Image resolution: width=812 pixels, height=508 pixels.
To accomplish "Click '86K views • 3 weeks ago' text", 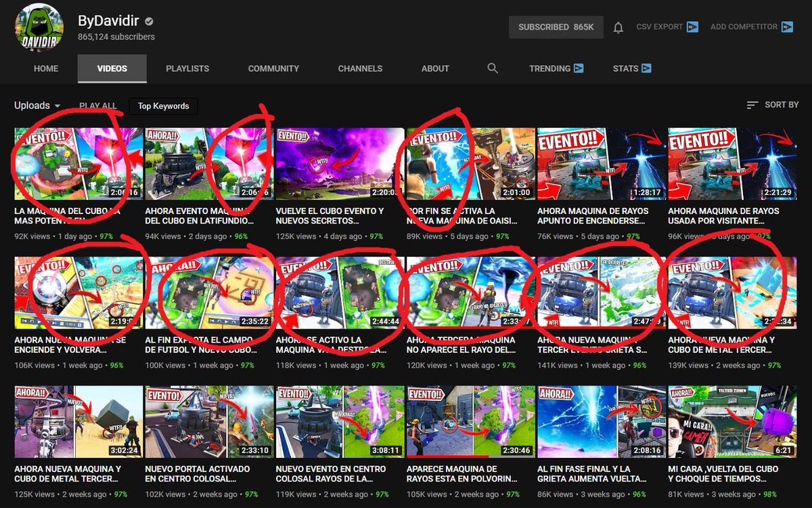I will click(583, 494).
